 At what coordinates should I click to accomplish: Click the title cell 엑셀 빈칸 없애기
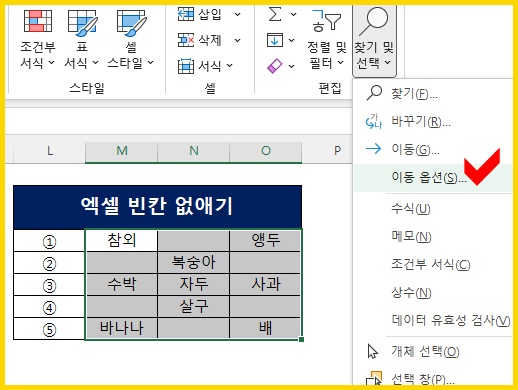[x=158, y=207]
